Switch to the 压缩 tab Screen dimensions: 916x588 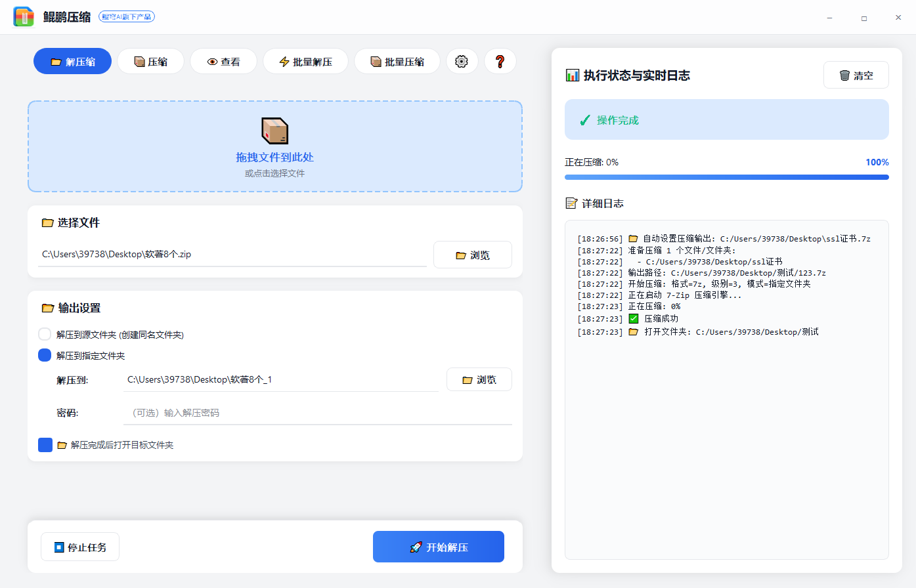tap(150, 61)
